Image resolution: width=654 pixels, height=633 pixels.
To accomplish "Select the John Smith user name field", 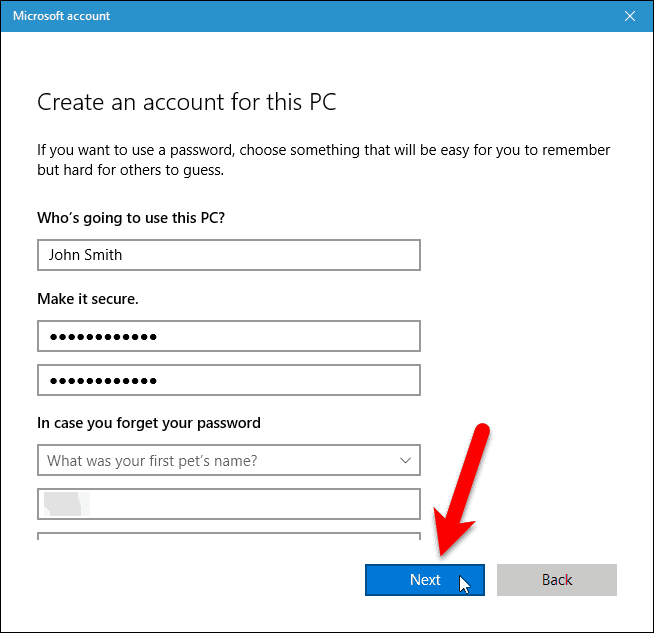I will point(229,255).
